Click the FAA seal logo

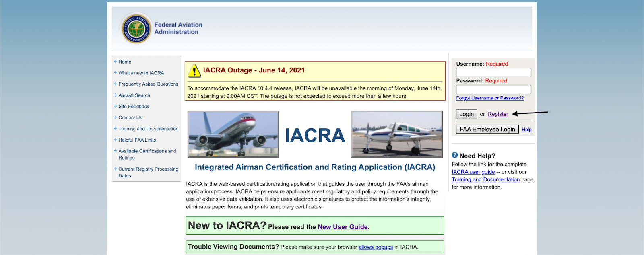click(x=136, y=28)
